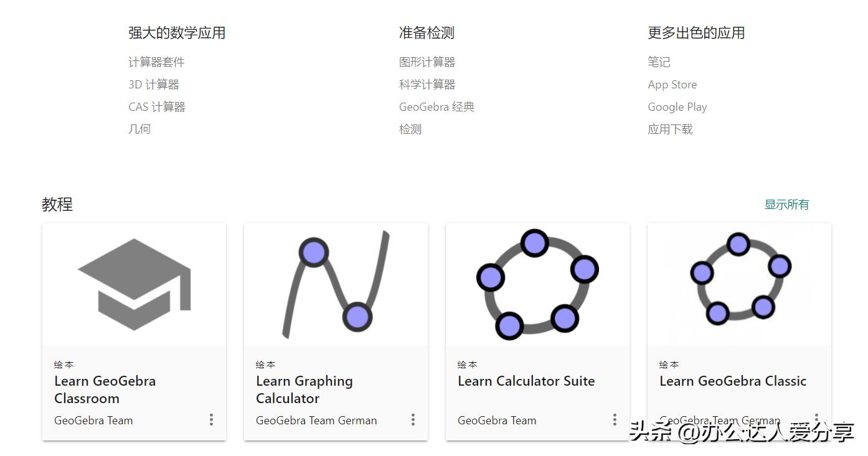Open the App Store link
Viewport: 868px width, 456px height.
pyautogui.click(x=672, y=84)
